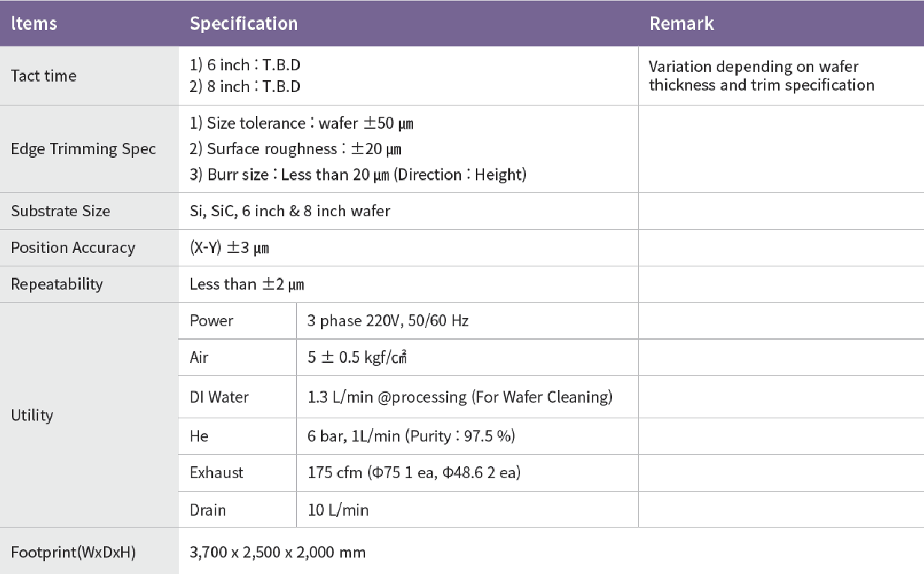Click the Si, SiC wafer specification text
Viewport: 924px width, 574px height.
(290, 211)
